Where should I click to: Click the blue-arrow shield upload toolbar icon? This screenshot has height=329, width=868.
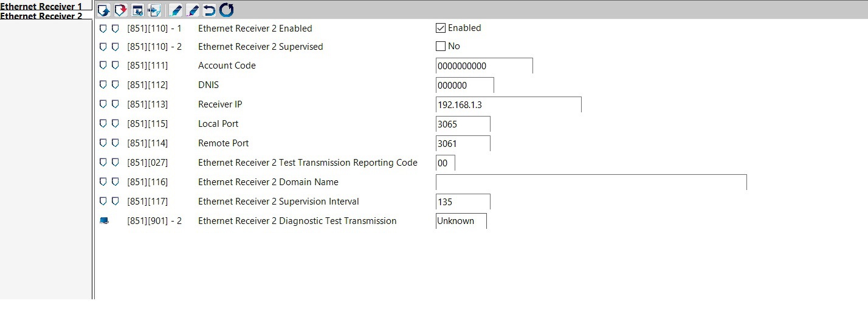[x=103, y=10]
